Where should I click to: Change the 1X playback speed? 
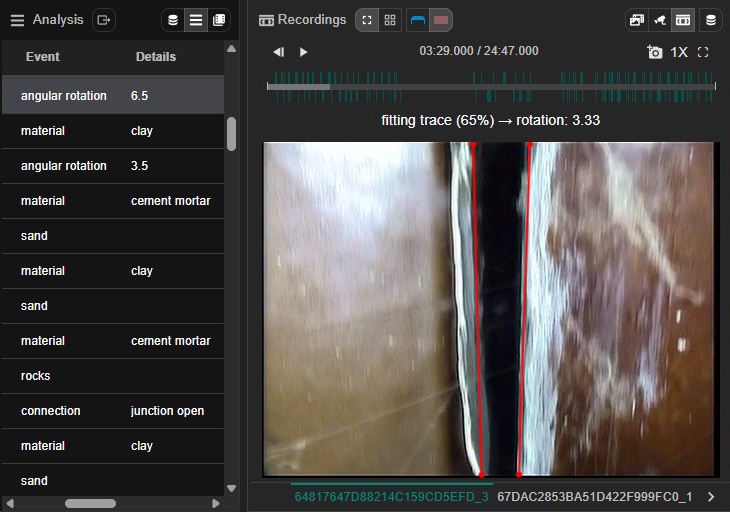point(679,52)
